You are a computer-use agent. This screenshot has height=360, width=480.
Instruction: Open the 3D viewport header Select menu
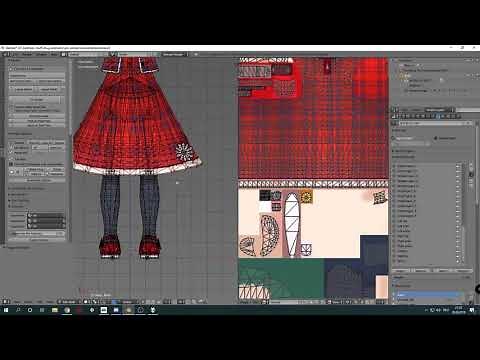click(28, 302)
